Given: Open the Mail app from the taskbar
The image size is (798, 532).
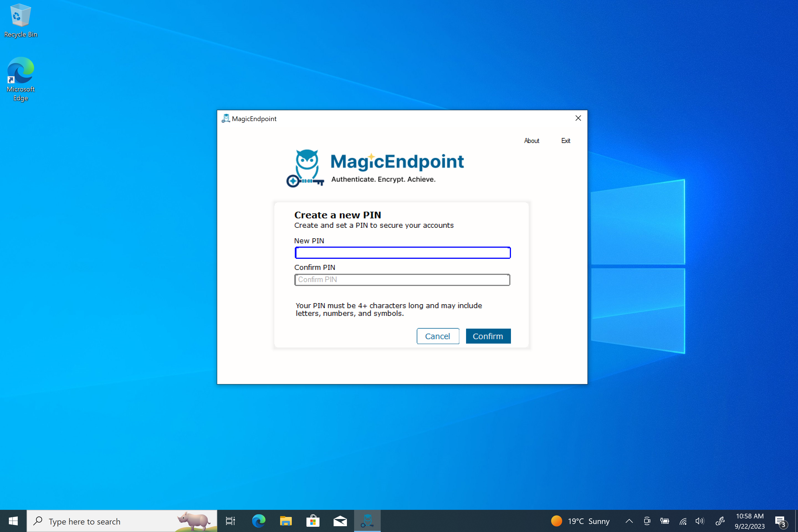Looking at the screenshot, I should 340,521.
